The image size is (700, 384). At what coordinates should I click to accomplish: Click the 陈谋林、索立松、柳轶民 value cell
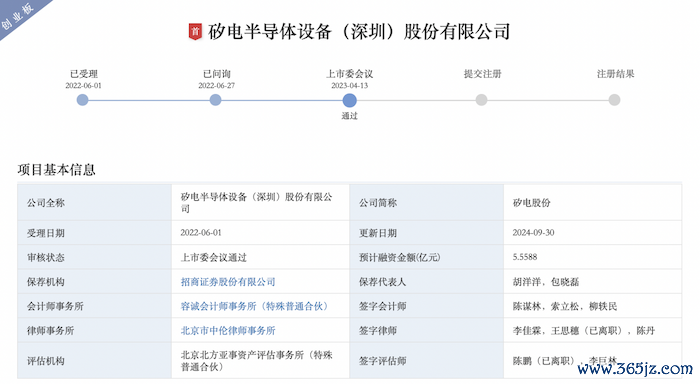pos(592,306)
